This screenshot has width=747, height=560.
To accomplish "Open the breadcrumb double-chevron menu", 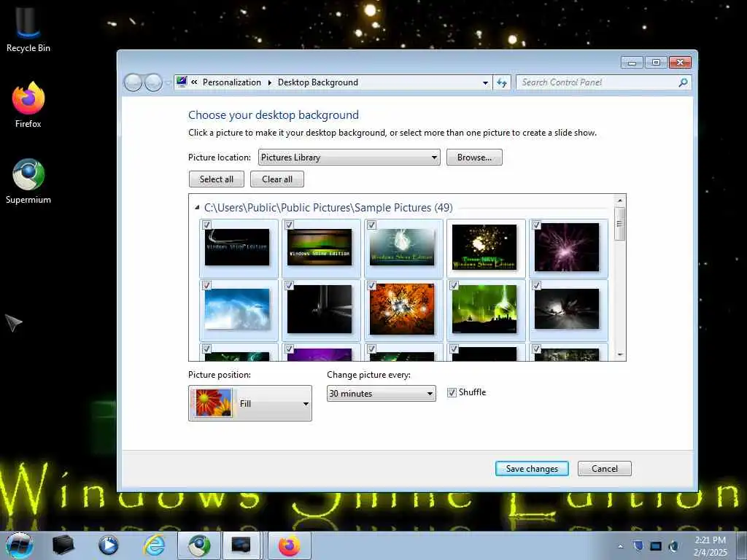I will pos(194,82).
